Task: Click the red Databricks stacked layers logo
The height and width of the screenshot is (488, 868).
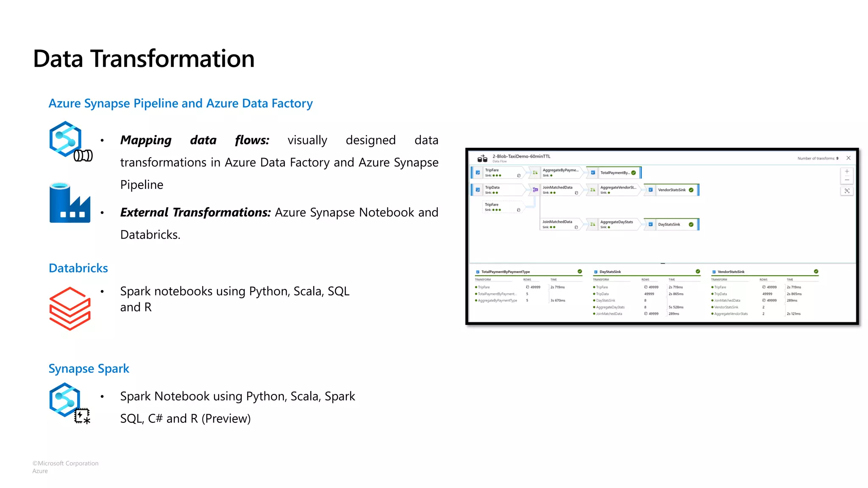Action: click(x=70, y=308)
